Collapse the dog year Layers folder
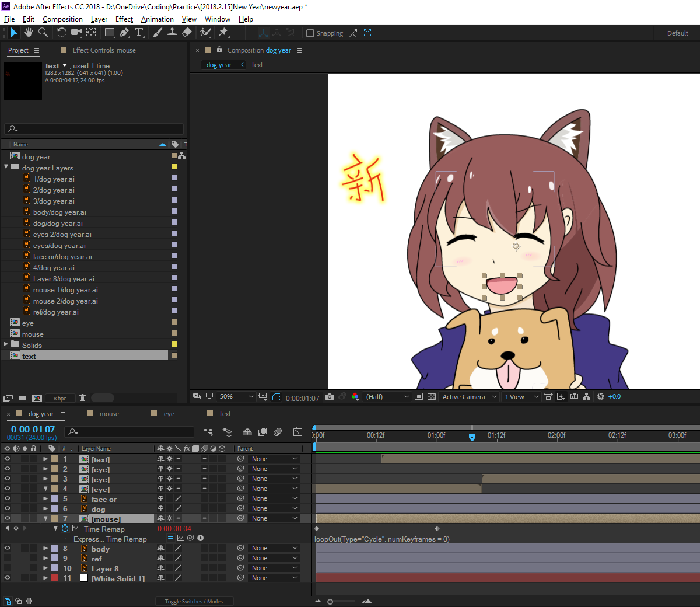700x607 pixels. click(6, 167)
